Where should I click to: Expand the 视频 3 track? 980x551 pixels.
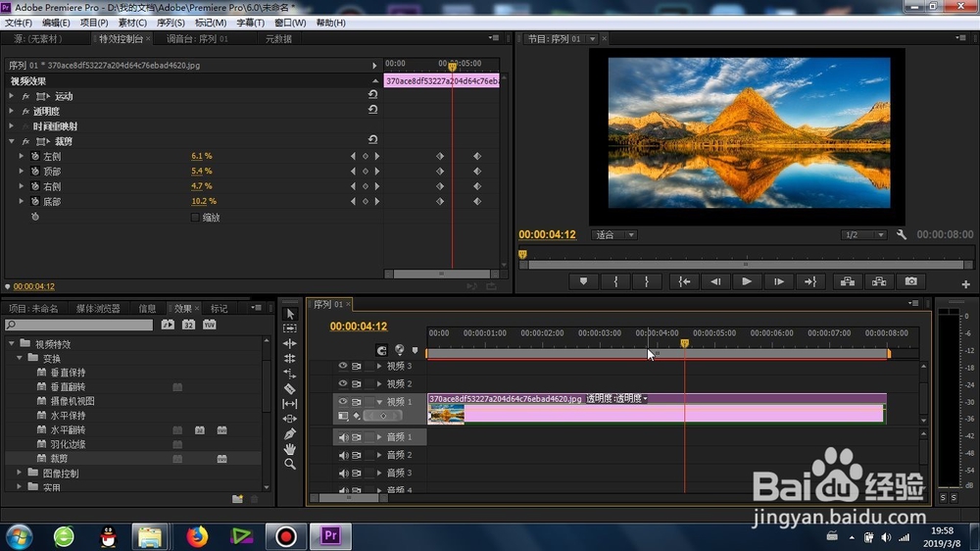click(379, 366)
